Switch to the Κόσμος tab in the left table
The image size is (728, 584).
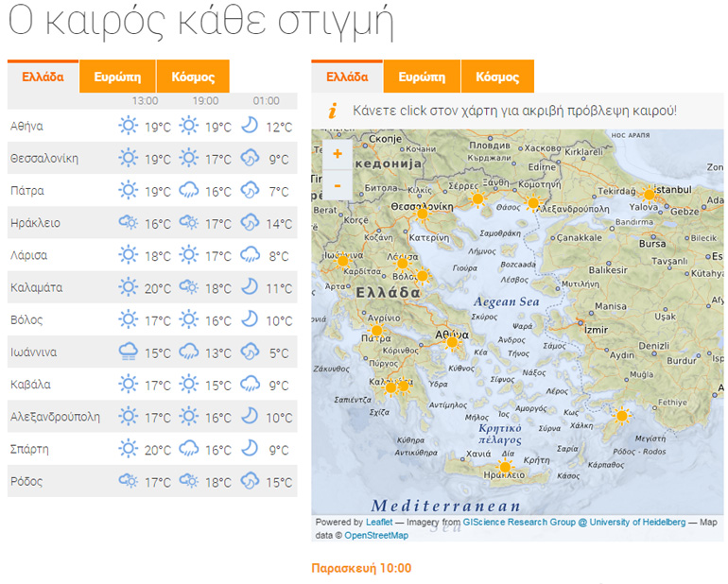(x=192, y=77)
